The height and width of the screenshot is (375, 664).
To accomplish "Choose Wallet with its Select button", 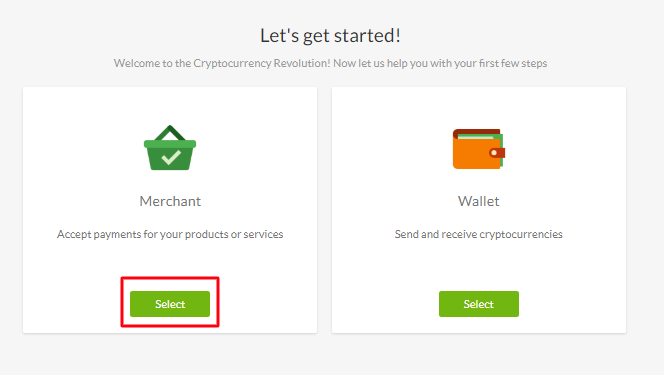I will 479,304.
